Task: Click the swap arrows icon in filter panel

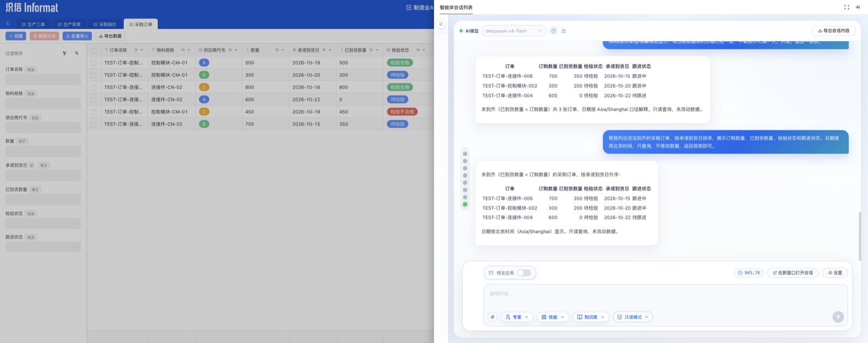Action: click(76, 53)
